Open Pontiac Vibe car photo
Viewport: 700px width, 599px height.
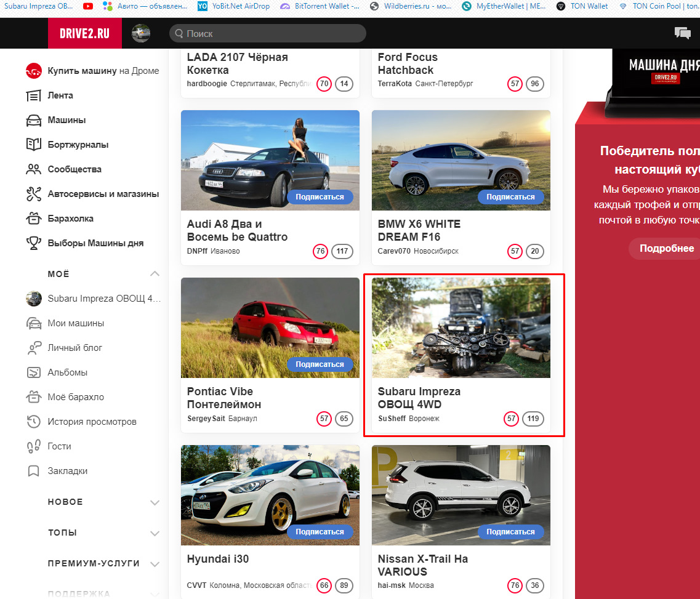pos(270,328)
